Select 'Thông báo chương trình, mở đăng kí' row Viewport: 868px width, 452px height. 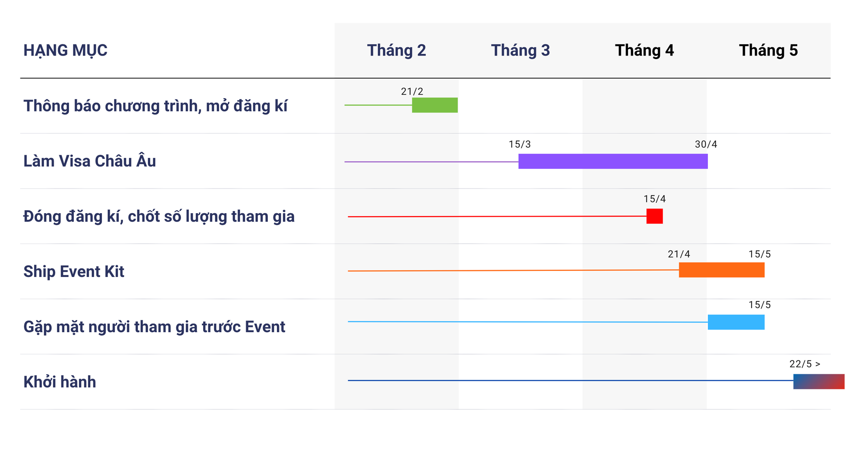[155, 106]
